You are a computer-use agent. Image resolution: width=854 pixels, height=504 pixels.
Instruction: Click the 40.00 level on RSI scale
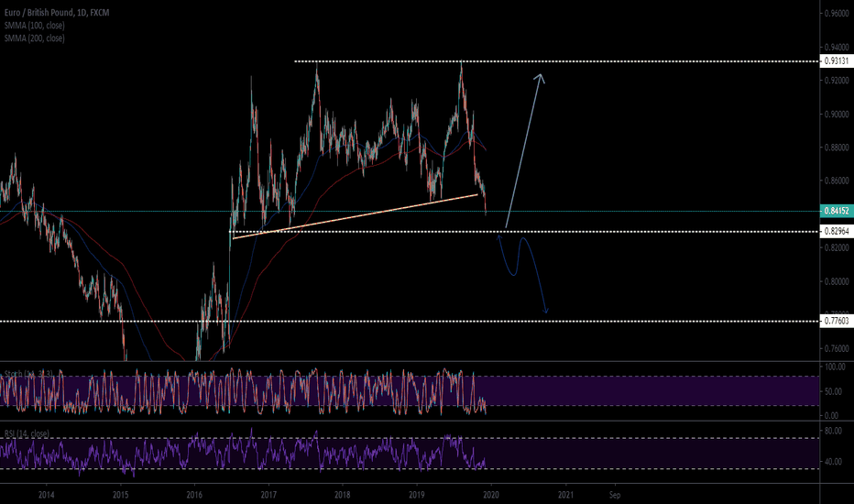(x=835, y=461)
